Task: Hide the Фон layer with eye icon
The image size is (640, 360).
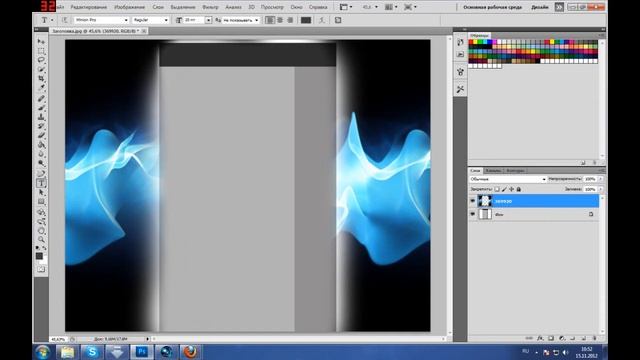Action: (473, 214)
